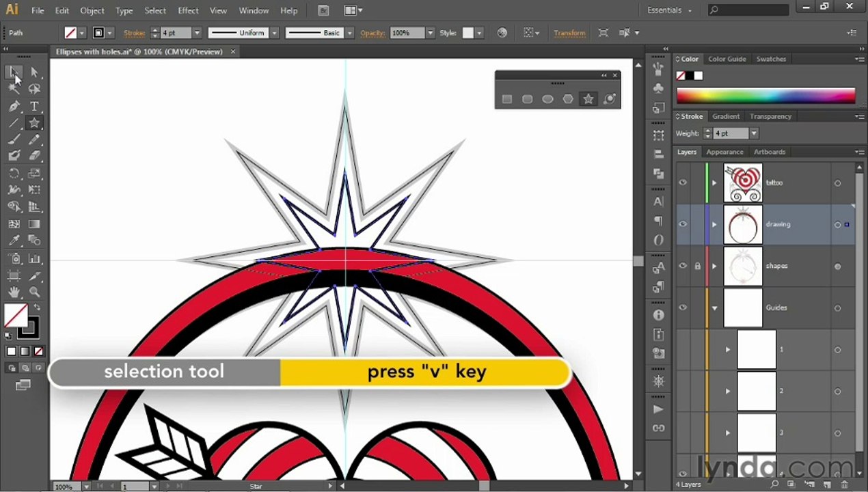Click target circle of Guides layer

click(x=838, y=308)
